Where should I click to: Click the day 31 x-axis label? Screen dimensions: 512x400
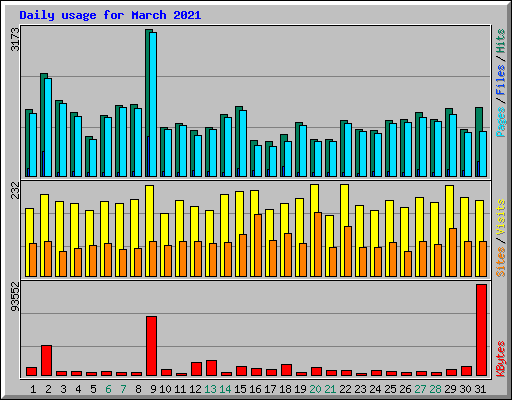click(480, 389)
